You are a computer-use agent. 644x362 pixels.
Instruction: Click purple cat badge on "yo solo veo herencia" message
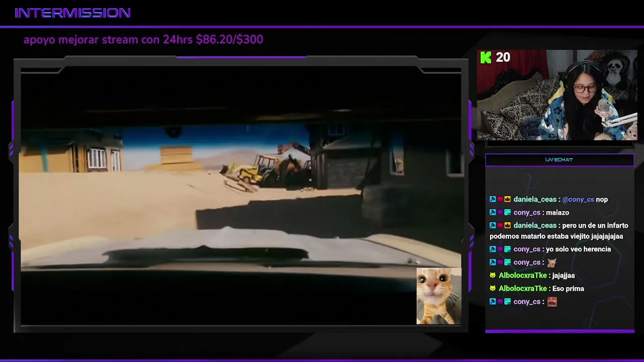pyautogui.click(x=500, y=249)
